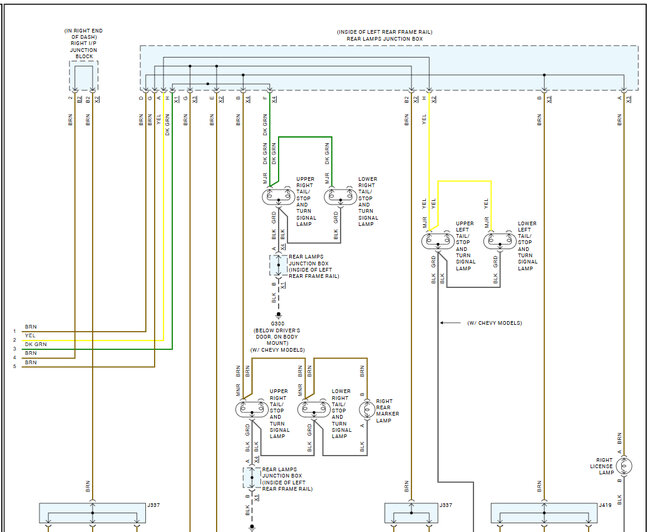This screenshot has height=532, width=650.
Task: Click the Right Rear Marker Lamp symbol
Action: tap(367, 410)
